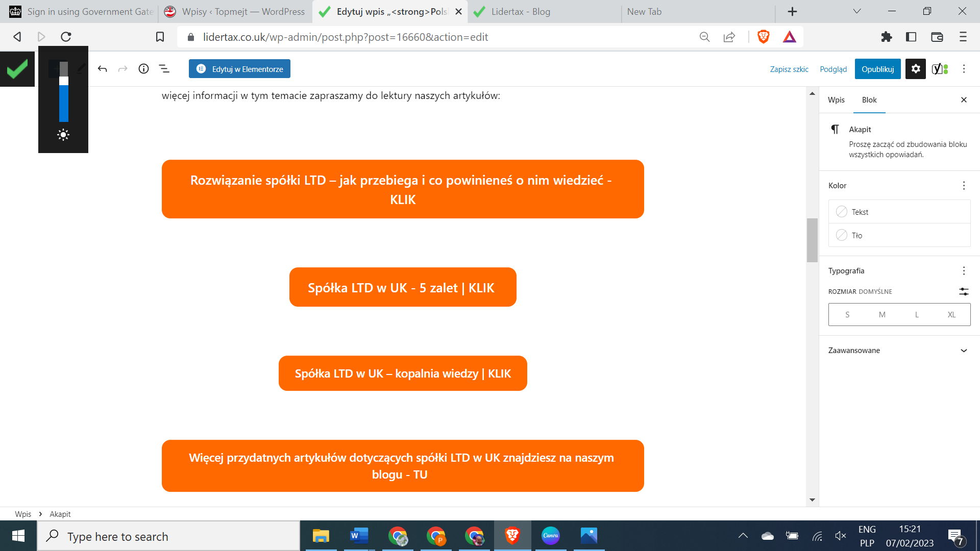Screen dimensions: 980x551
Task: Toggle the settings gear sidebar button
Action: [915, 69]
